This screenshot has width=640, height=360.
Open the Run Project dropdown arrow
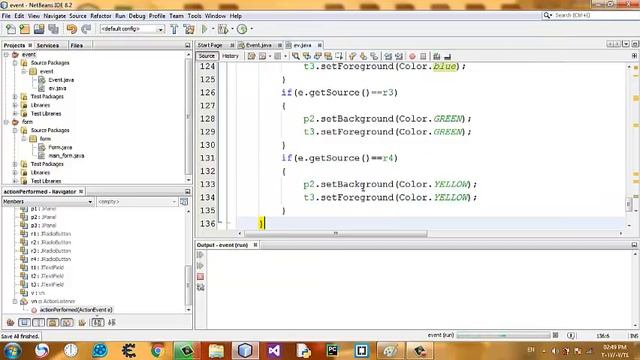tap(212, 29)
